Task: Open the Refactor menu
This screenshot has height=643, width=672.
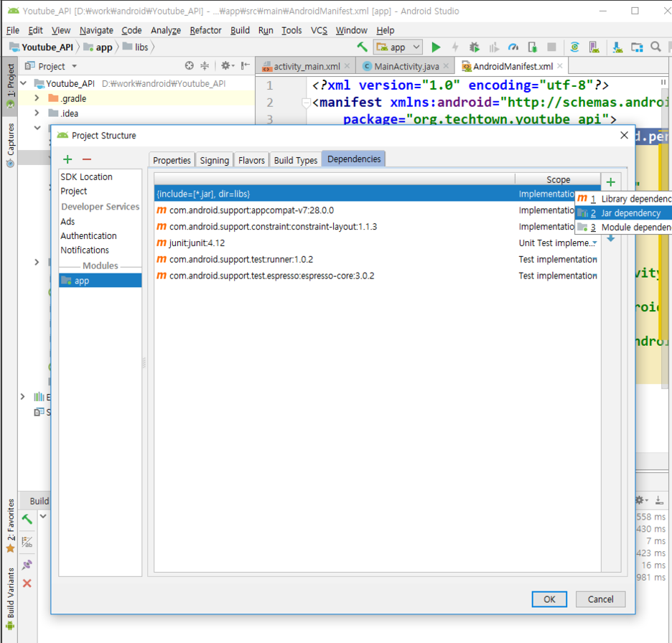Action: [x=206, y=30]
